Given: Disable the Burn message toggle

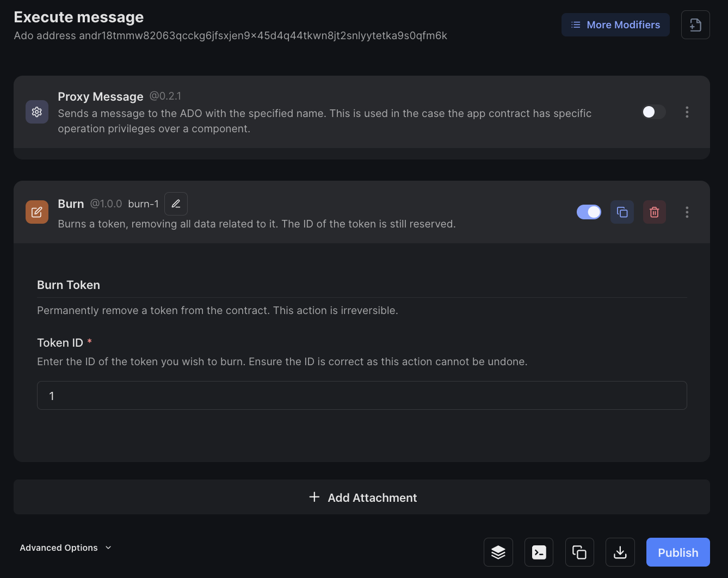Looking at the screenshot, I should [589, 212].
